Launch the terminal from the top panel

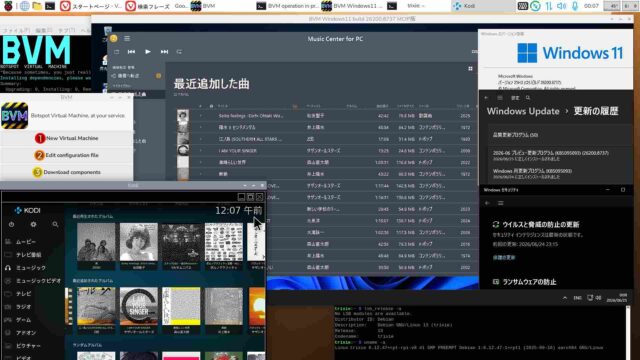coord(50,6)
